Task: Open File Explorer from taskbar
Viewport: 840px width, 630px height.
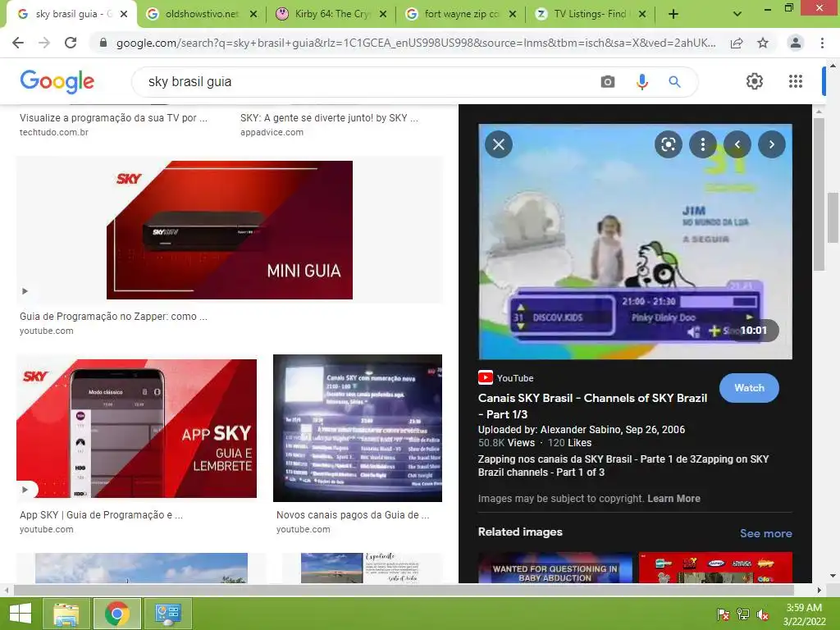Action: (x=66, y=614)
